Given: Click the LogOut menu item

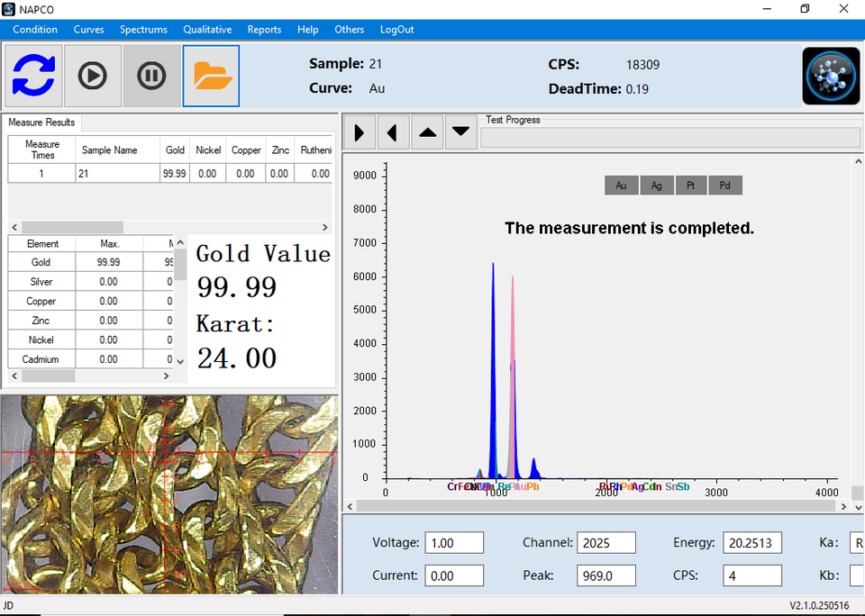Looking at the screenshot, I should pyautogui.click(x=396, y=29).
